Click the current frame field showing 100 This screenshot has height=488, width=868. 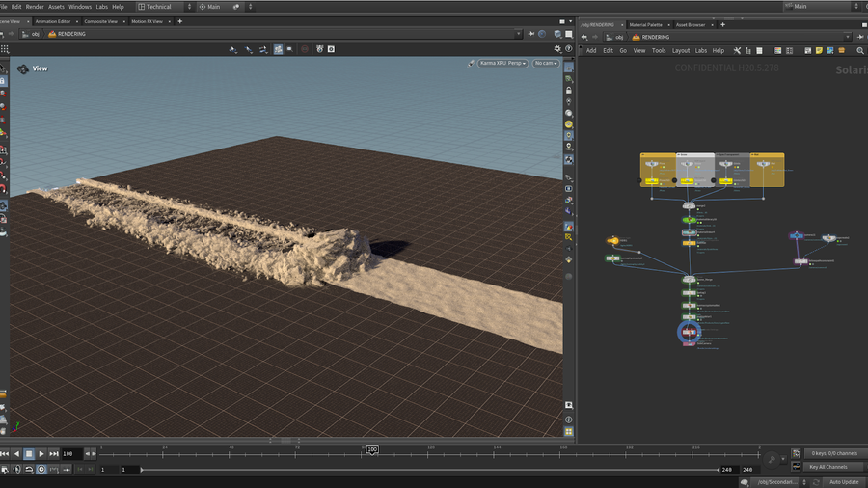pos(71,453)
